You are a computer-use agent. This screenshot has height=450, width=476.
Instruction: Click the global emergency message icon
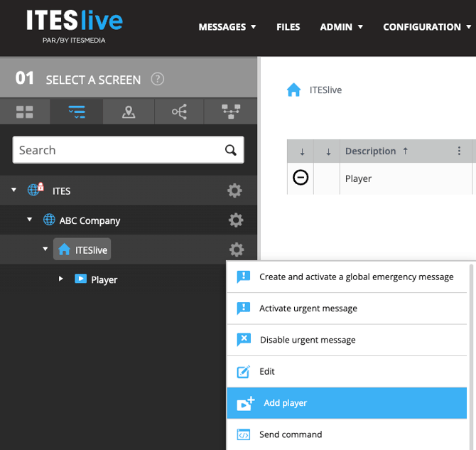[x=244, y=277]
